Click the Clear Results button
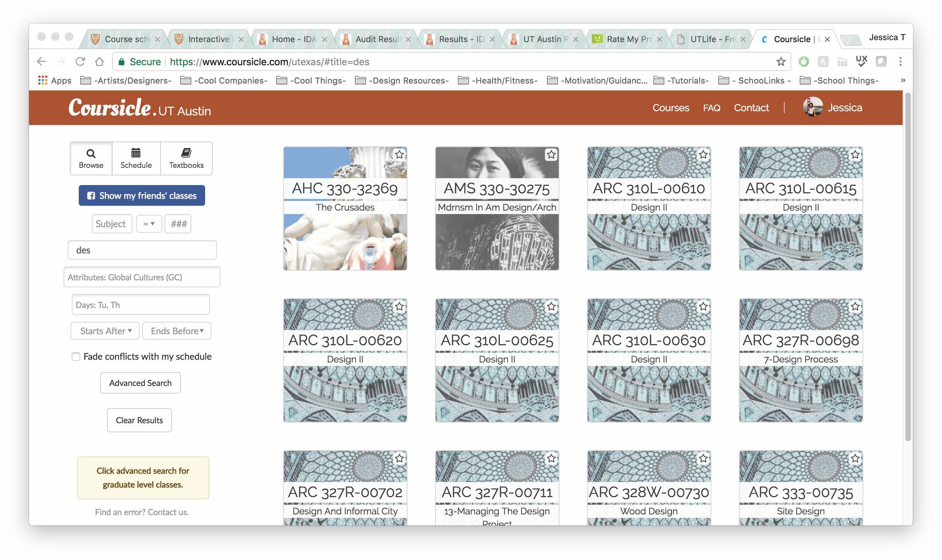Screen dimensions: 942x560 pos(139,421)
